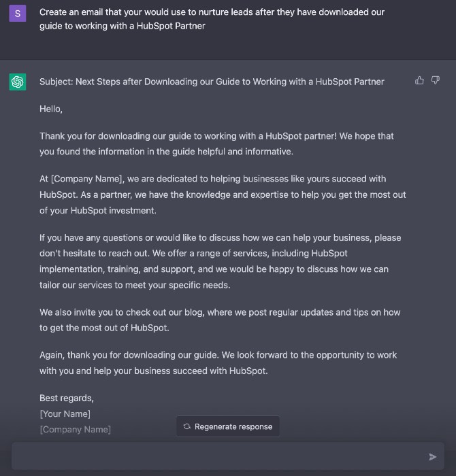Click the paragraph inviting you to the blog
This screenshot has height=476, width=456.
[220, 320]
